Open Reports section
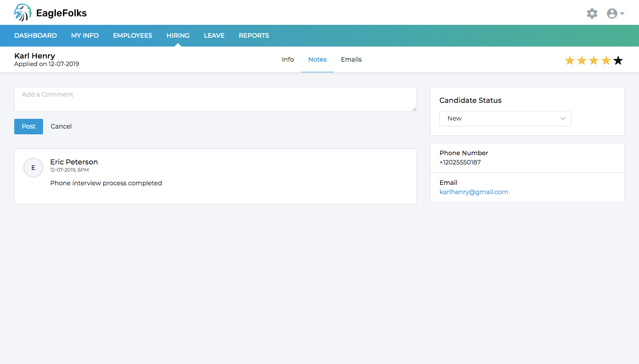Image resolution: width=639 pixels, height=364 pixels. point(254,35)
